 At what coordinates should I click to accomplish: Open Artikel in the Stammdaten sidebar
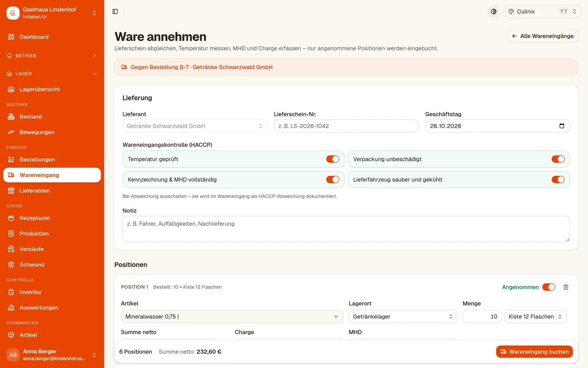tap(52, 335)
